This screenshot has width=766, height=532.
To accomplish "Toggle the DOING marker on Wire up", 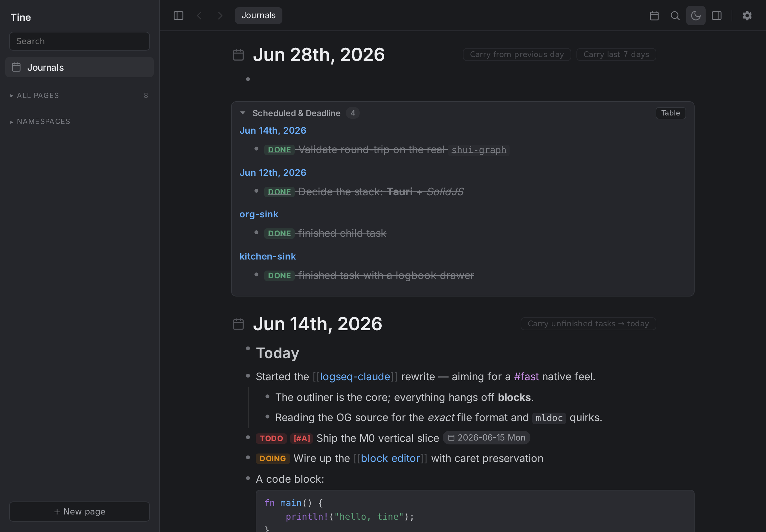I will click(x=272, y=459).
